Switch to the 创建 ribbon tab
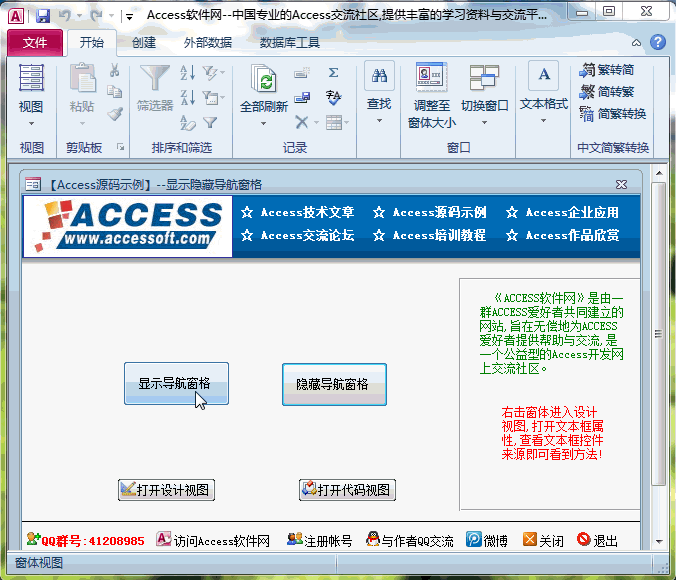 click(x=144, y=43)
